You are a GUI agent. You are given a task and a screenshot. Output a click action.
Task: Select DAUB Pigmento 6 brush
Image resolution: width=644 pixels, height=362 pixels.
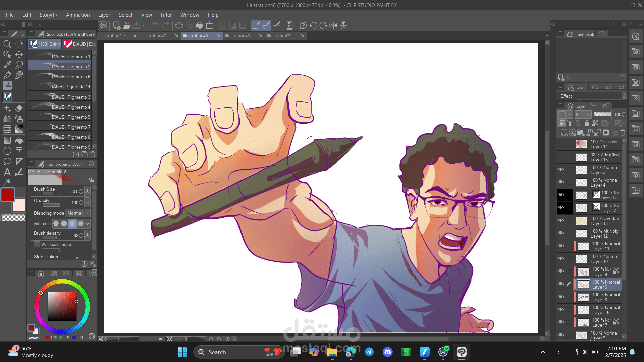(71, 77)
